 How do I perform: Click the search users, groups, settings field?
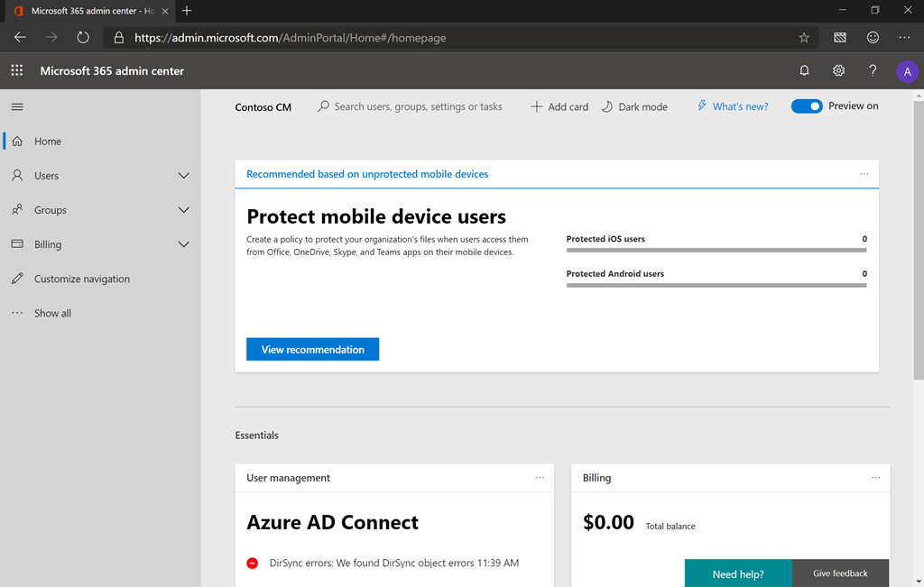point(417,106)
